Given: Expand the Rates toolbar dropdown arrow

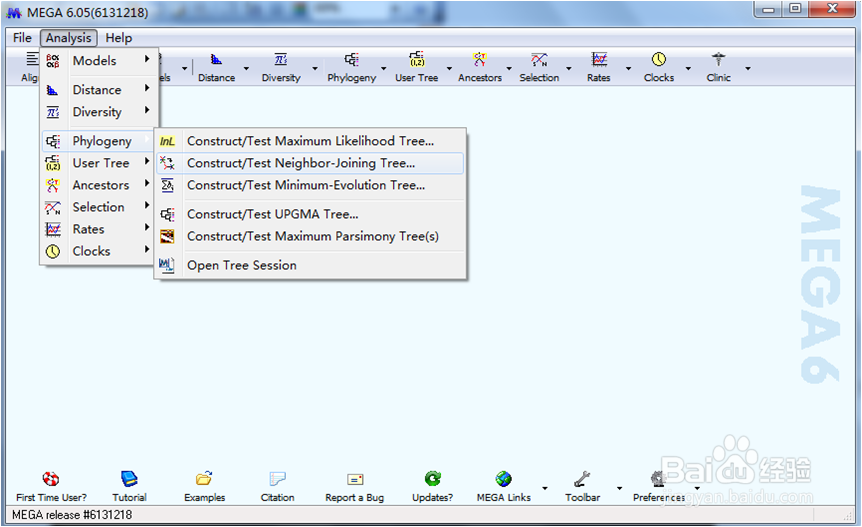Looking at the screenshot, I should tap(628, 69).
